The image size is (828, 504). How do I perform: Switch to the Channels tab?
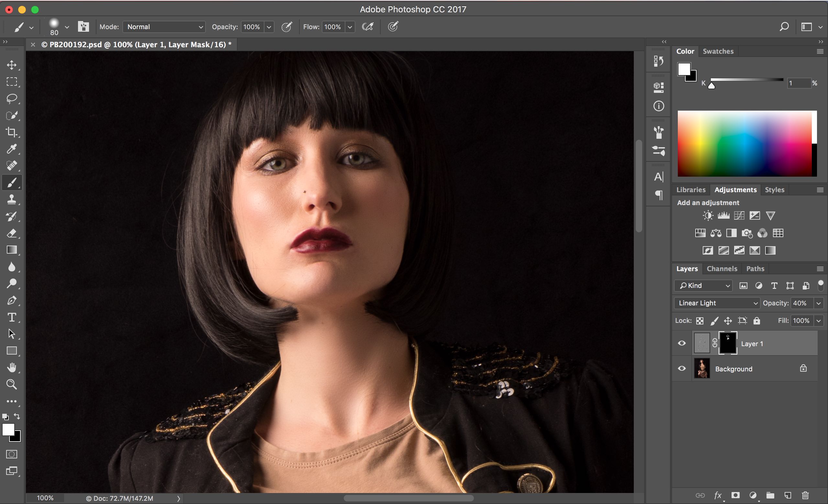722,268
